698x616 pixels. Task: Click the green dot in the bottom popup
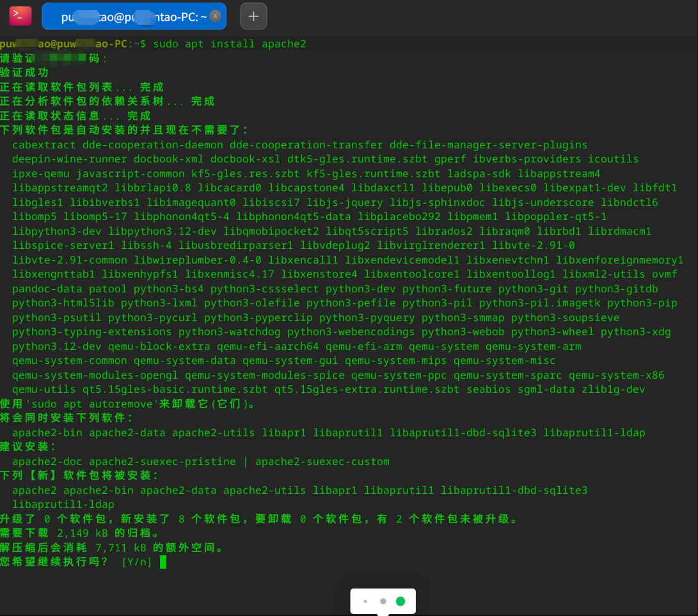pyautogui.click(x=401, y=601)
